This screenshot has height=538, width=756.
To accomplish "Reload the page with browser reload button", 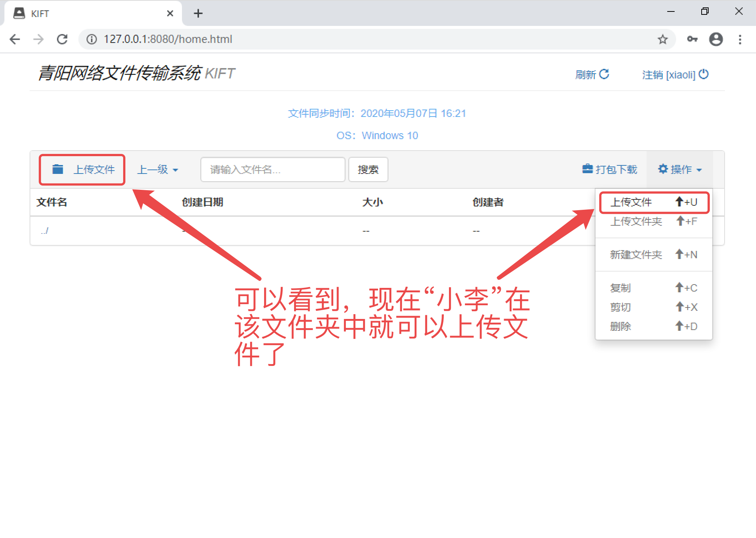I will point(62,39).
